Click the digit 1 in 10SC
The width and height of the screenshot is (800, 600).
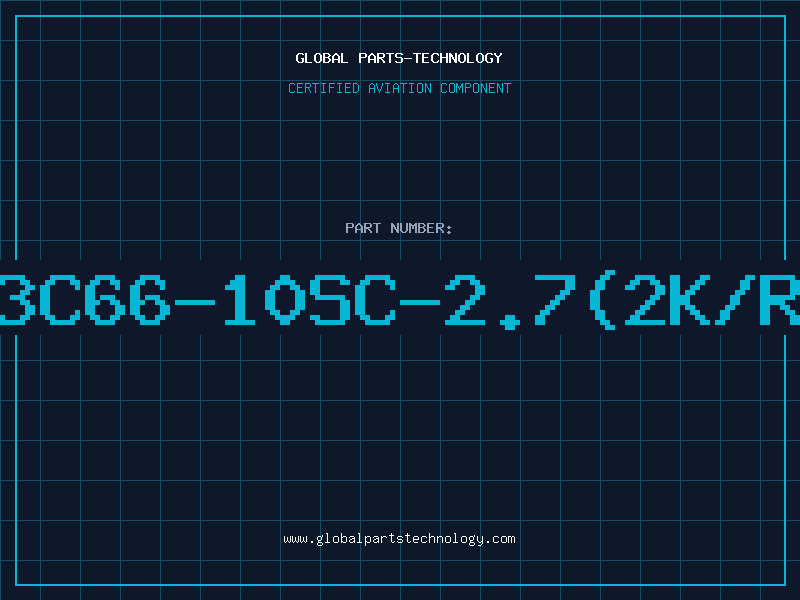pyautogui.click(x=240, y=300)
